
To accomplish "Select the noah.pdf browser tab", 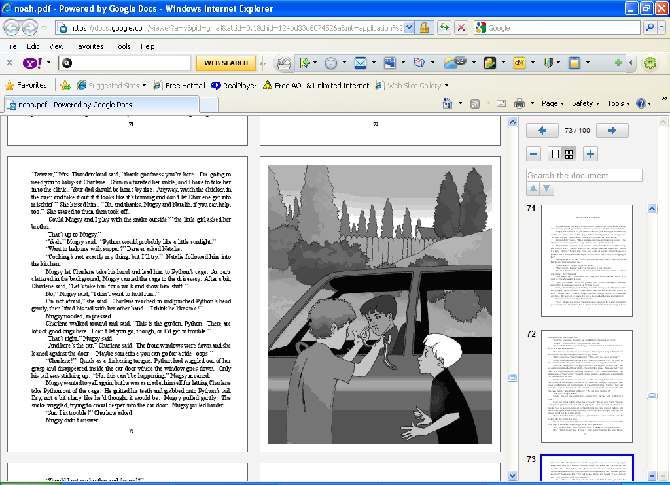I will point(101,105).
